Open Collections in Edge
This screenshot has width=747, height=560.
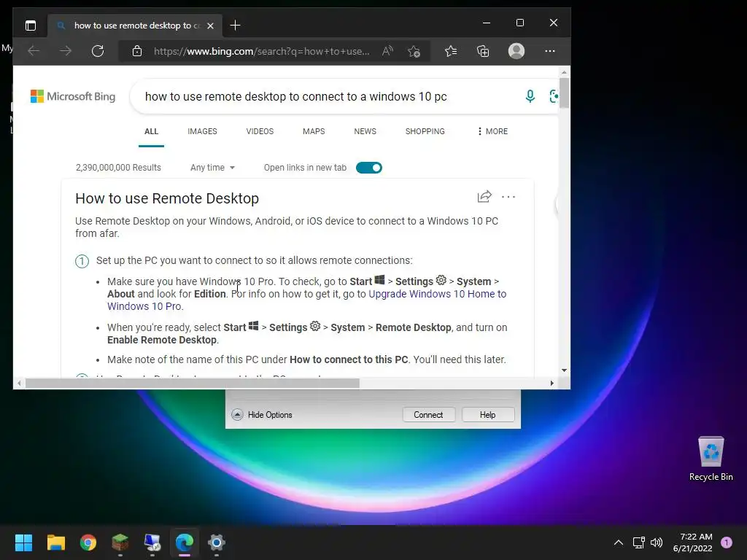483,51
